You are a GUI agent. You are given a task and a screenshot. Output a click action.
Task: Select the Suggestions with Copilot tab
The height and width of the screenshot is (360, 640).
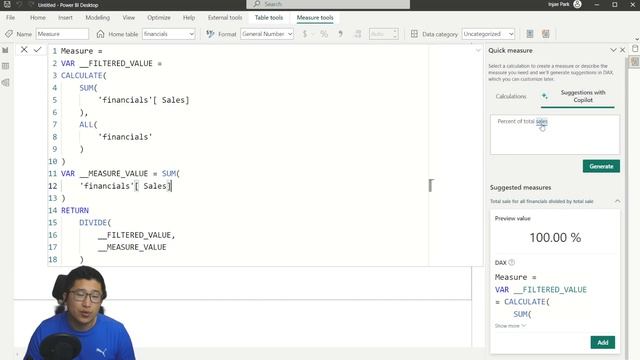click(x=578, y=97)
